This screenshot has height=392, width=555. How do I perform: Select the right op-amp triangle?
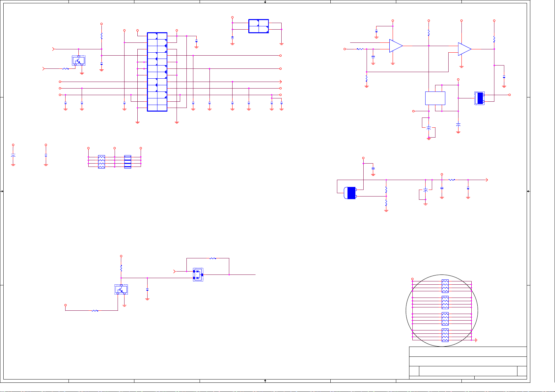pyautogui.click(x=465, y=49)
